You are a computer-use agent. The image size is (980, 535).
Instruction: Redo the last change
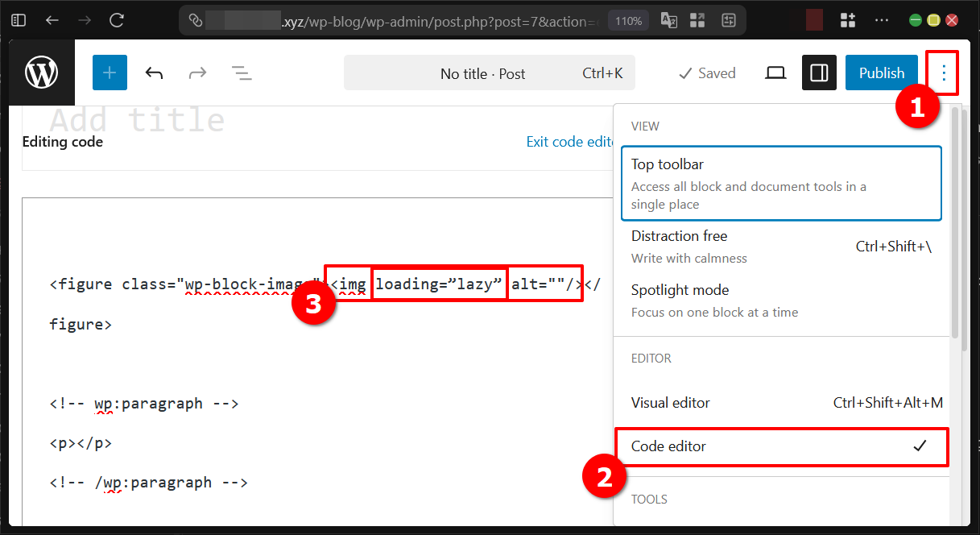[197, 73]
